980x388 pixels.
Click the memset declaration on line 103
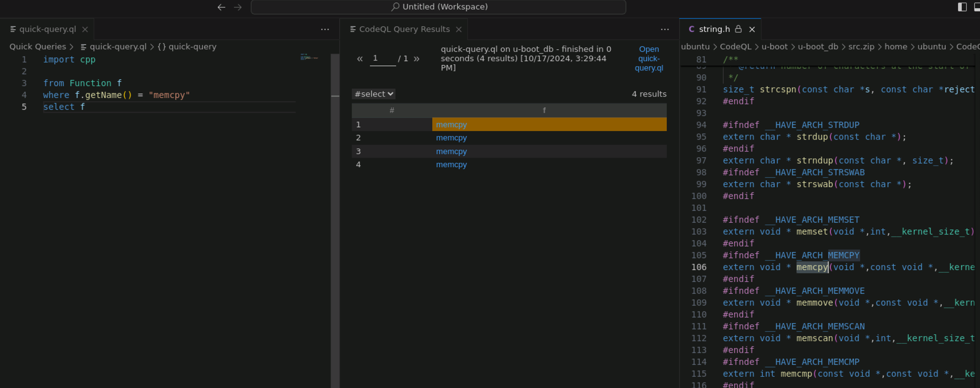pyautogui.click(x=812, y=232)
